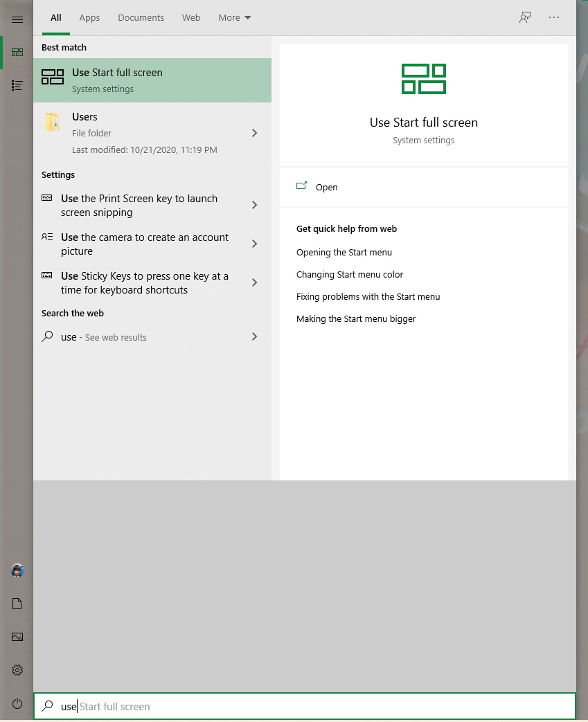588x722 pixels.
Task: Select the pinned tiles icon in the sidebar
Action: click(x=17, y=53)
